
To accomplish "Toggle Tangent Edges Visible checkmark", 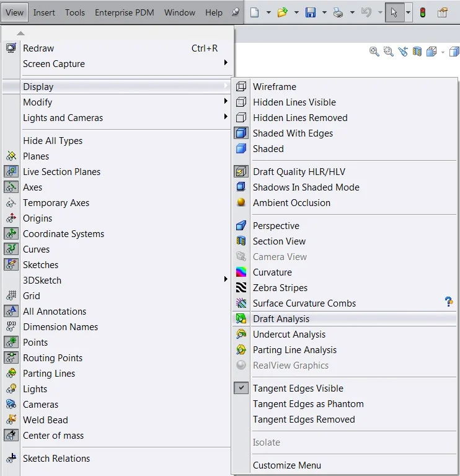I will (241, 388).
